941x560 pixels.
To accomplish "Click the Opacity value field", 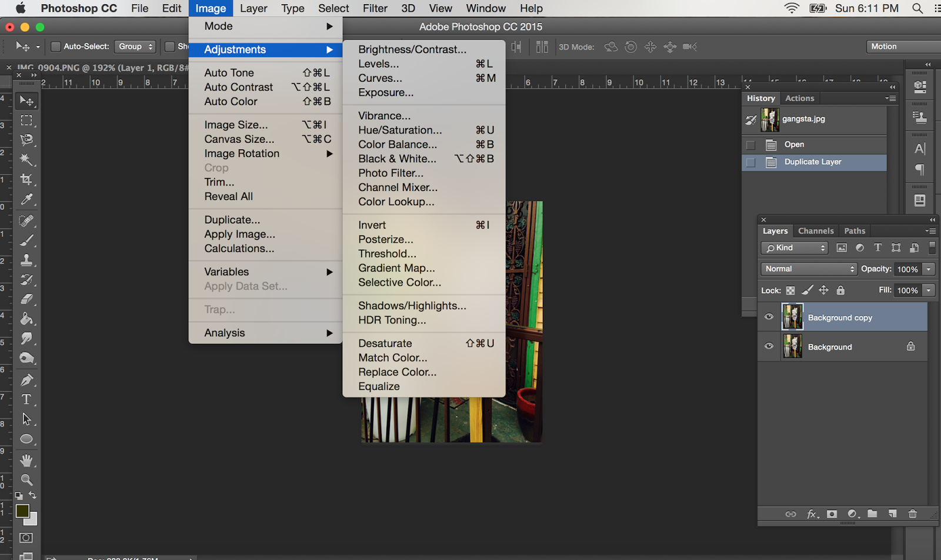I will (x=907, y=269).
